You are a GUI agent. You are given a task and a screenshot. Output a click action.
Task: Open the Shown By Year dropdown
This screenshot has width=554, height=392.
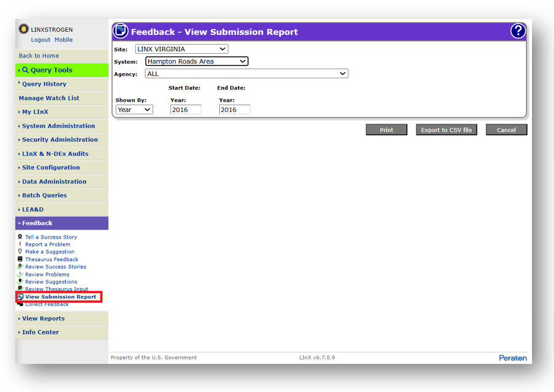(134, 109)
